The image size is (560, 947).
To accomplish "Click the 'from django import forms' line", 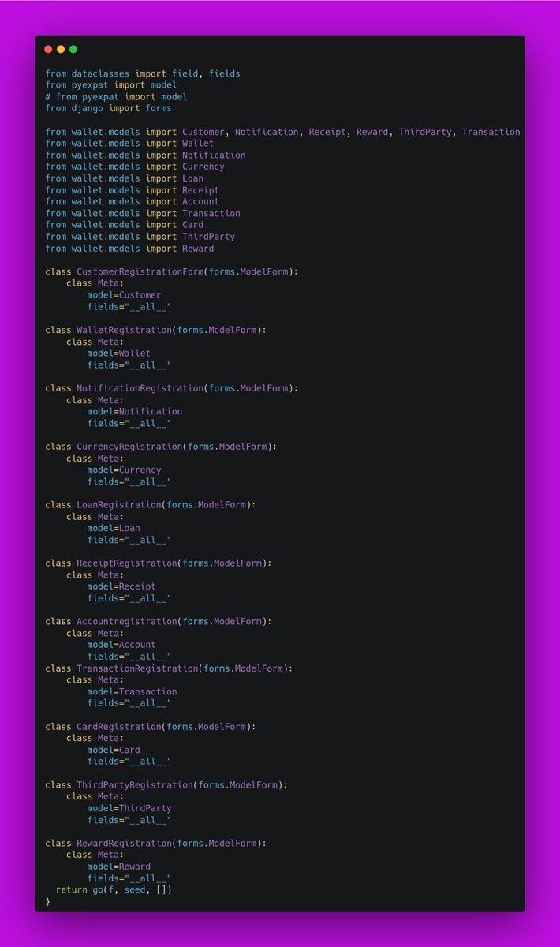I will (108, 108).
